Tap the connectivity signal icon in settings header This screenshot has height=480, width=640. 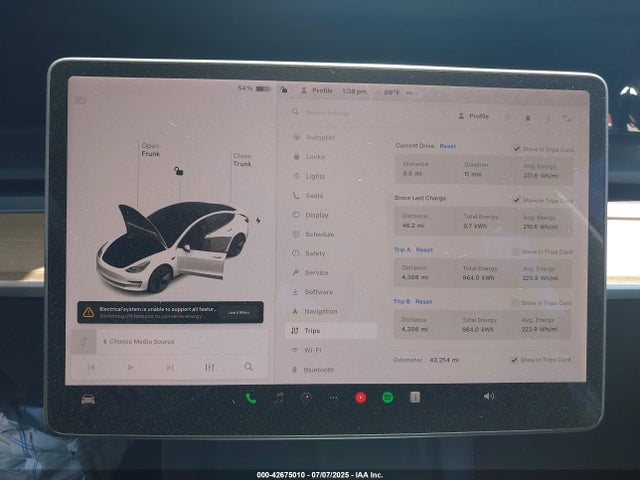point(567,119)
